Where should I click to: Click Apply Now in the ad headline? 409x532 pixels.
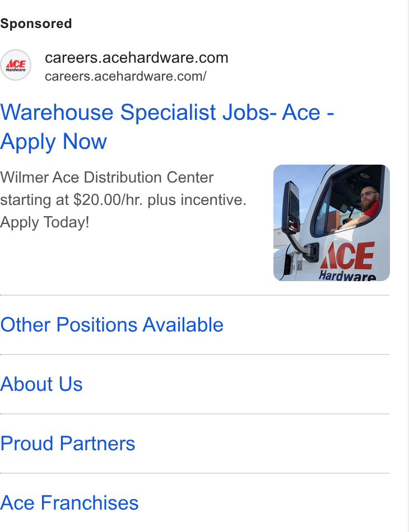(53, 142)
